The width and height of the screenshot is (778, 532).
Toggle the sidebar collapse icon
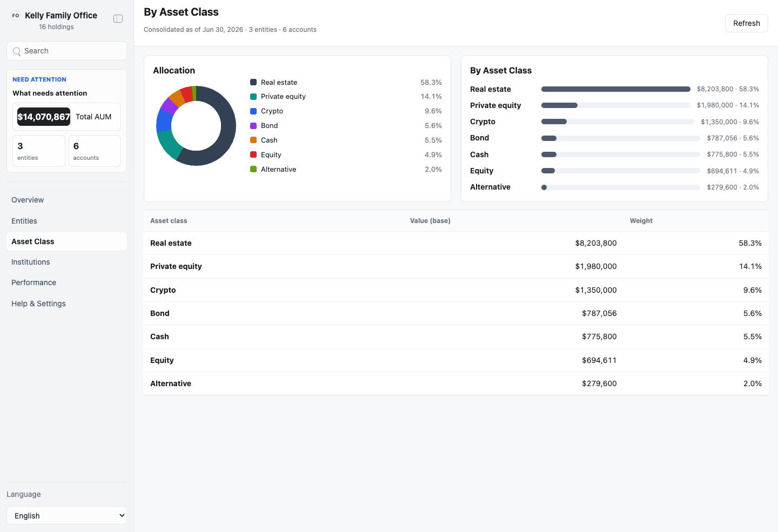click(x=118, y=19)
